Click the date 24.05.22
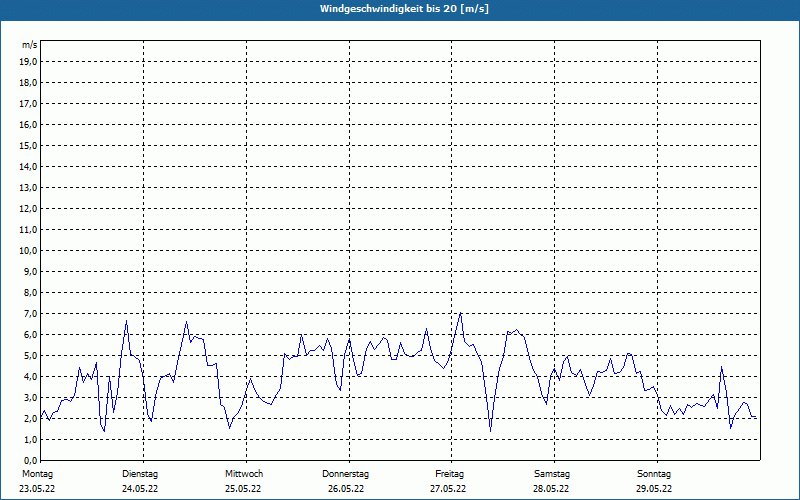Image resolution: width=800 pixels, height=500 pixels. (x=140, y=489)
